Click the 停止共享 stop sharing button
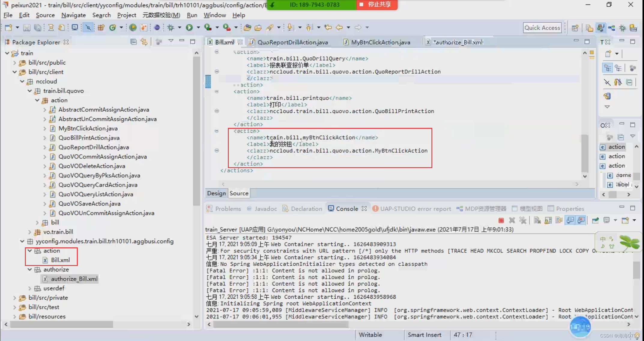644x341 pixels. (x=376, y=5)
